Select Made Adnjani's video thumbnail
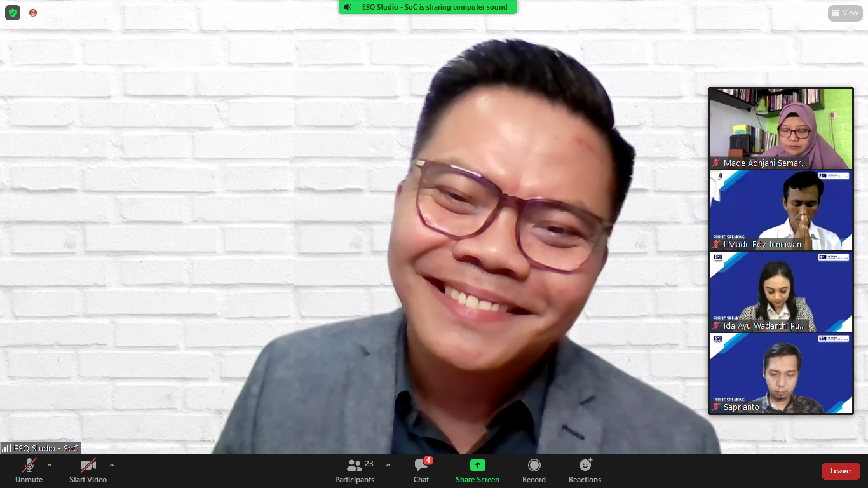The height and width of the screenshot is (488, 868). click(780, 128)
